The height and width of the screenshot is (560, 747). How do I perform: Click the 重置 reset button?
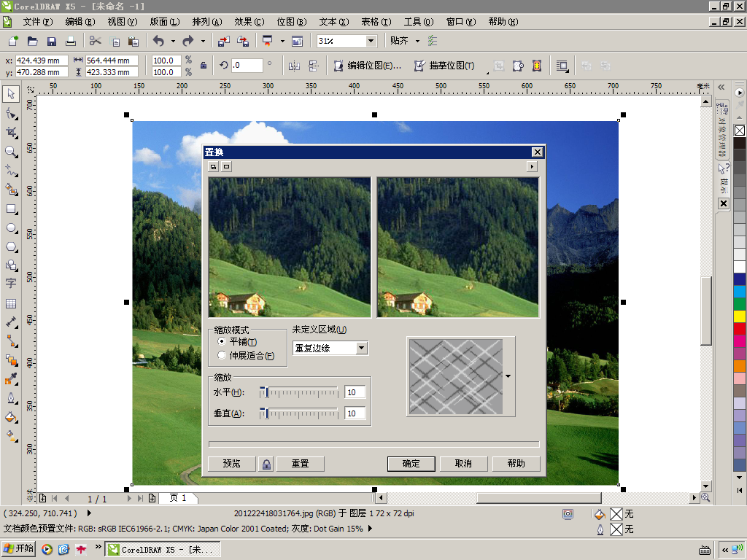pyautogui.click(x=300, y=464)
